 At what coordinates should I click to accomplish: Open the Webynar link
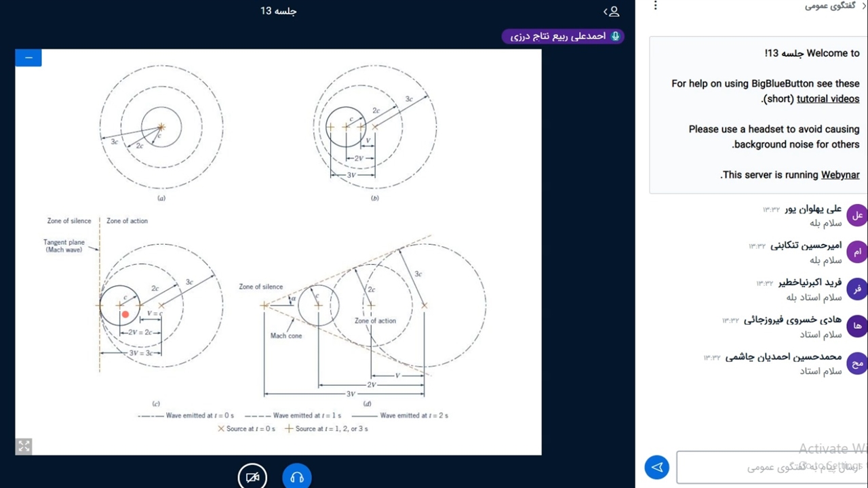840,175
